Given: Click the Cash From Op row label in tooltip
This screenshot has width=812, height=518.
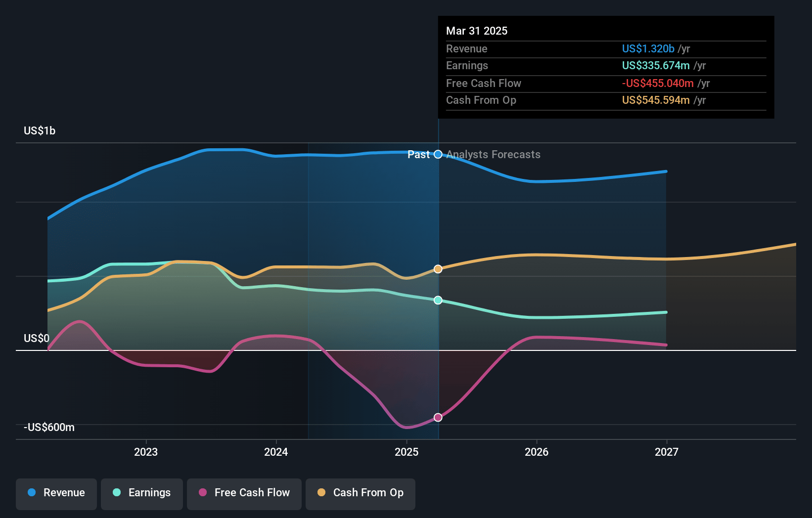Looking at the screenshot, I should click(481, 100).
